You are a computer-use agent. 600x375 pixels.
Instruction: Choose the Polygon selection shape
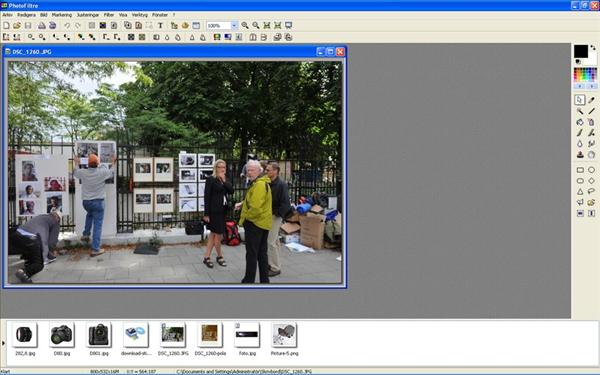(580, 202)
